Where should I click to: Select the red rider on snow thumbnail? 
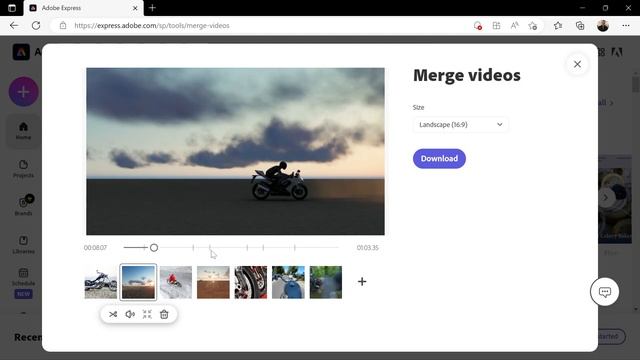coord(176,282)
